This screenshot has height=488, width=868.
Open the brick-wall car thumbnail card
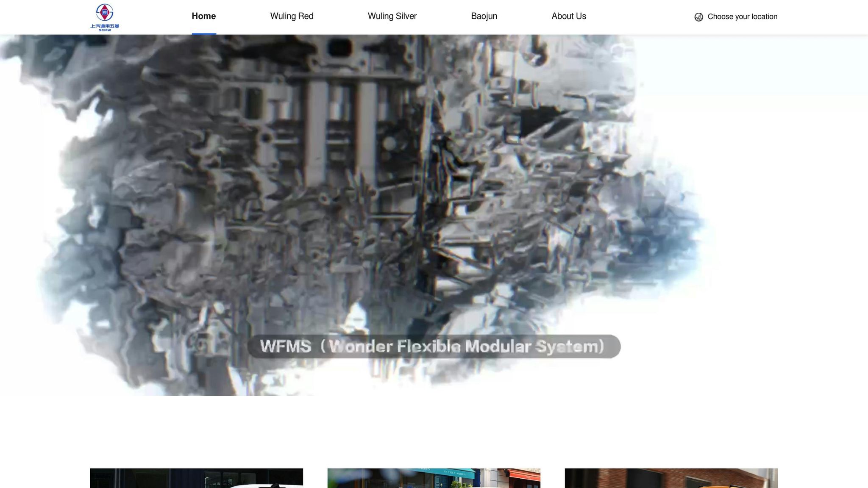[x=671, y=478]
